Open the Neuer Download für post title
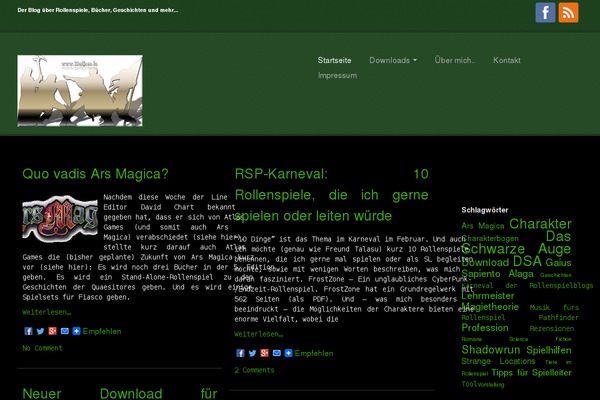This screenshot has width=600, height=400. coord(120,393)
